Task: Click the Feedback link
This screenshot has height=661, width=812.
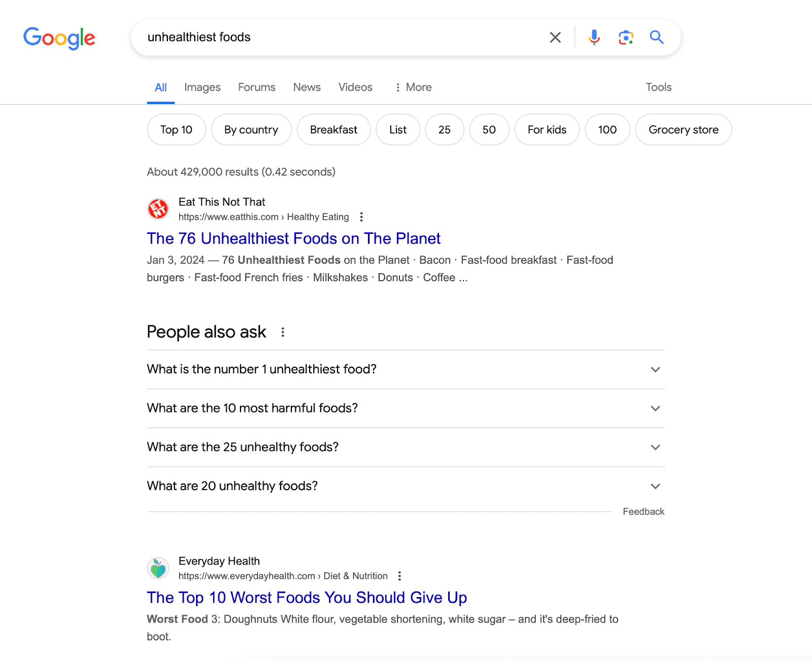Action: pyautogui.click(x=643, y=511)
